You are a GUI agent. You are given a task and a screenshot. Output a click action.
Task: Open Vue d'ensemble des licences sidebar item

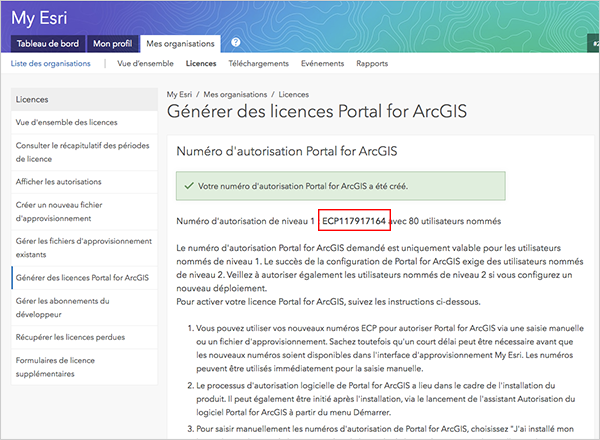(84, 122)
